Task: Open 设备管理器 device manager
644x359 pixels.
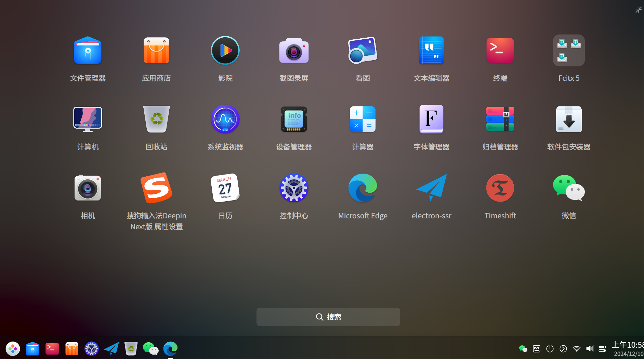Action: pyautogui.click(x=294, y=119)
